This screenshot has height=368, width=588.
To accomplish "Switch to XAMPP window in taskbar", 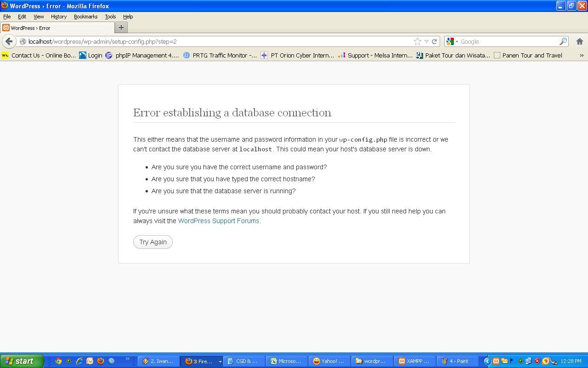I will click(x=413, y=361).
